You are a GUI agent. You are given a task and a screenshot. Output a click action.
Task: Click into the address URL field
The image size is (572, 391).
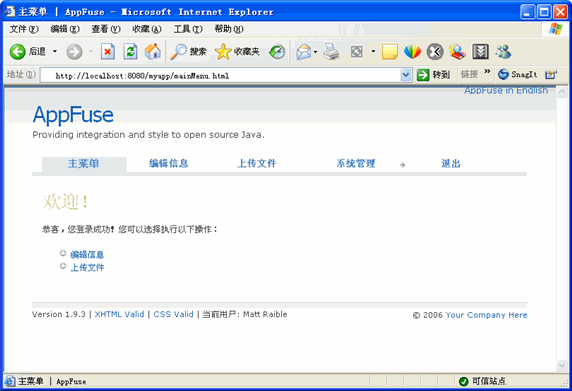coord(221,76)
